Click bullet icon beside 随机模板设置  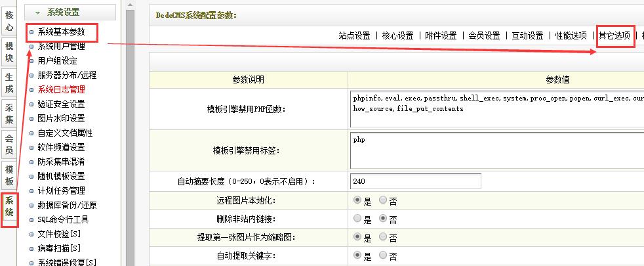(31, 177)
